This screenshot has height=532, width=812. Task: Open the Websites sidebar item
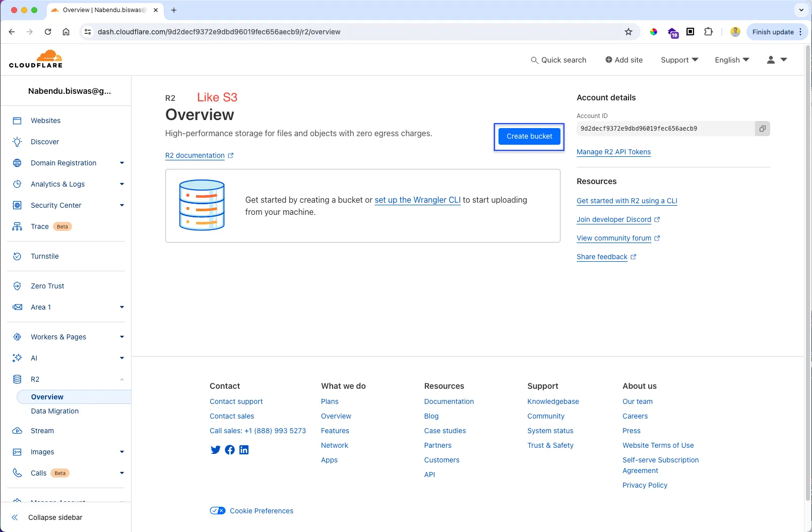[x=45, y=121]
